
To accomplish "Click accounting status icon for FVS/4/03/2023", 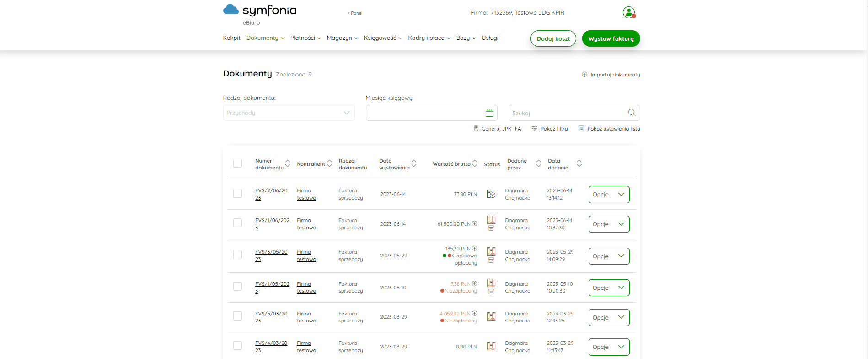I will pyautogui.click(x=491, y=346).
